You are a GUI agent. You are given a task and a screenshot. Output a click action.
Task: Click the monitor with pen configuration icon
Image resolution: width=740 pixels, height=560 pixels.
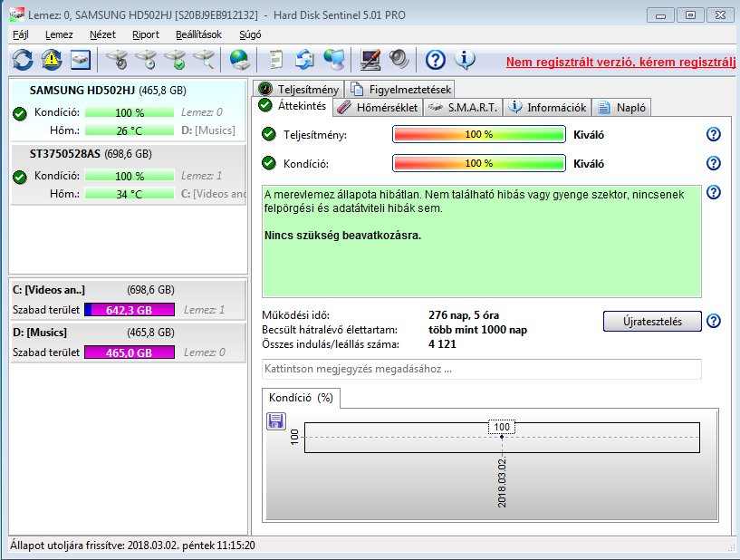[x=370, y=60]
